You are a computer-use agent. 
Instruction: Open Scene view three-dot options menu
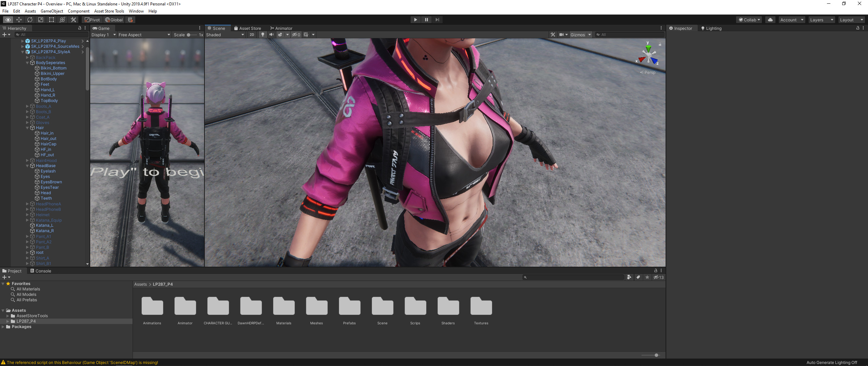[x=661, y=28]
